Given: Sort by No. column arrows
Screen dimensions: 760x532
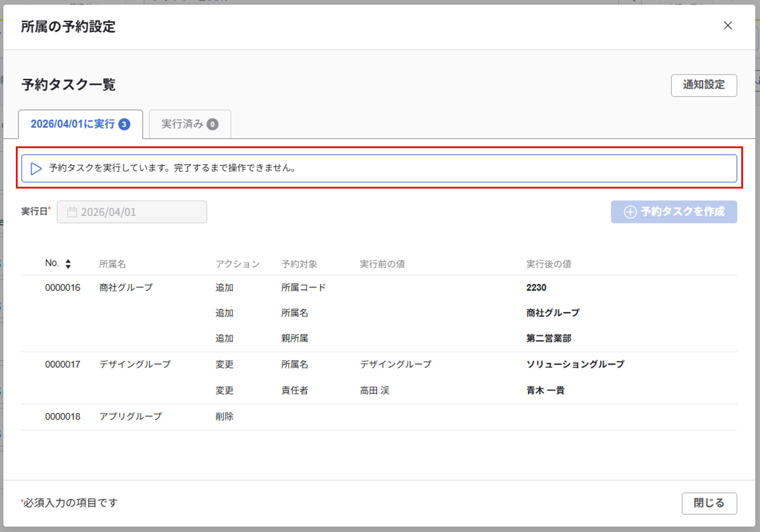Looking at the screenshot, I should [x=68, y=264].
